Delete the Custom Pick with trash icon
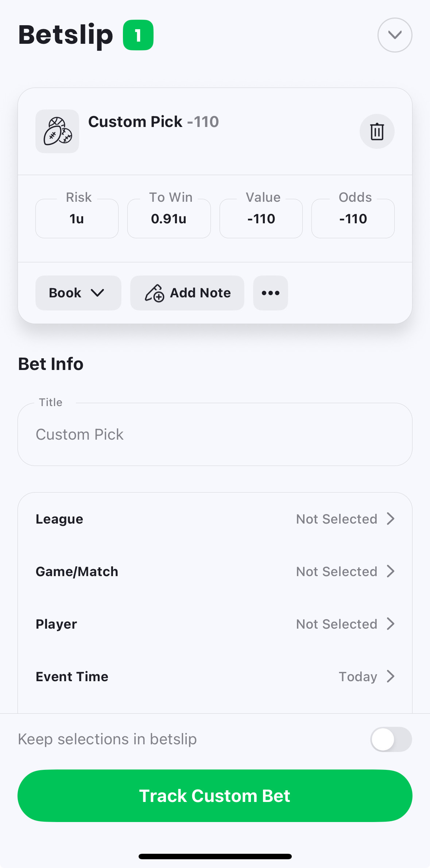Screen dimensions: 430x868 click(377, 131)
